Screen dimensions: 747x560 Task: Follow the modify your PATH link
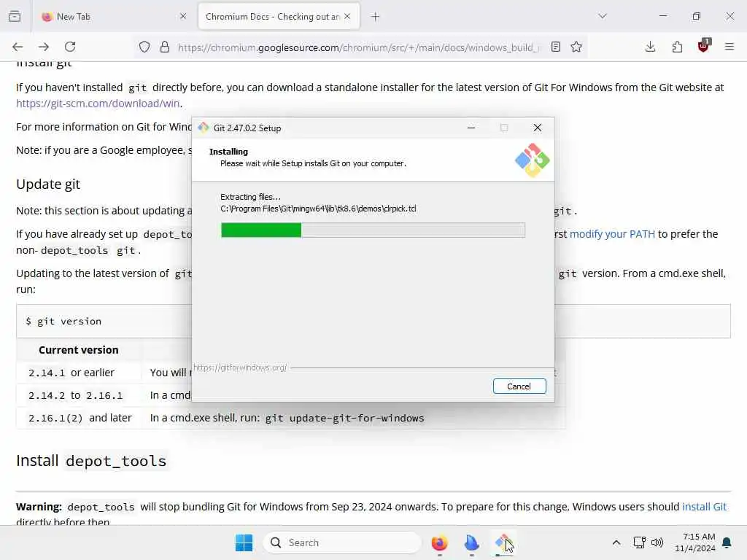click(612, 234)
